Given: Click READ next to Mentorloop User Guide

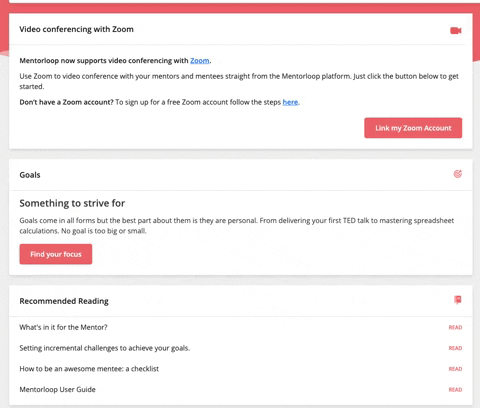Looking at the screenshot, I should click(x=455, y=389).
